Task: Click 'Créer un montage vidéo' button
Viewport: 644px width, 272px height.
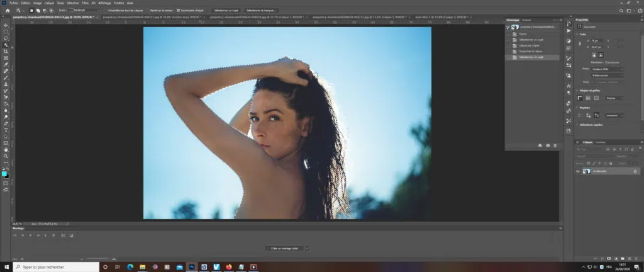Action: pos(283,249)
